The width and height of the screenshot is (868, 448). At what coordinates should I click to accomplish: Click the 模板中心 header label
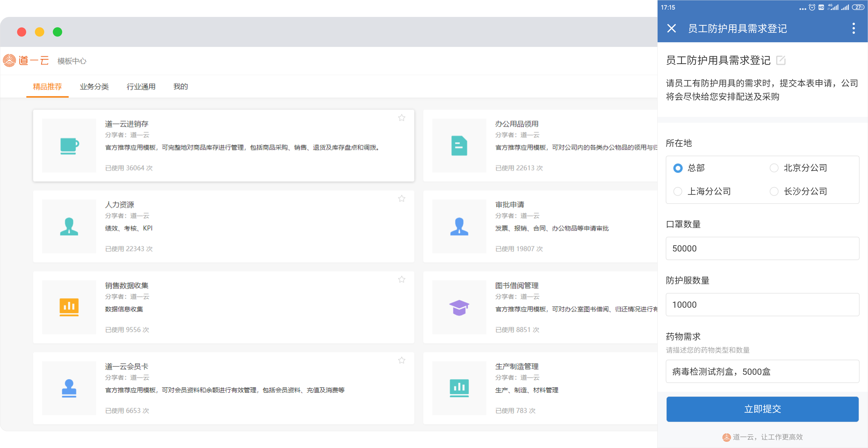[72, 61]
